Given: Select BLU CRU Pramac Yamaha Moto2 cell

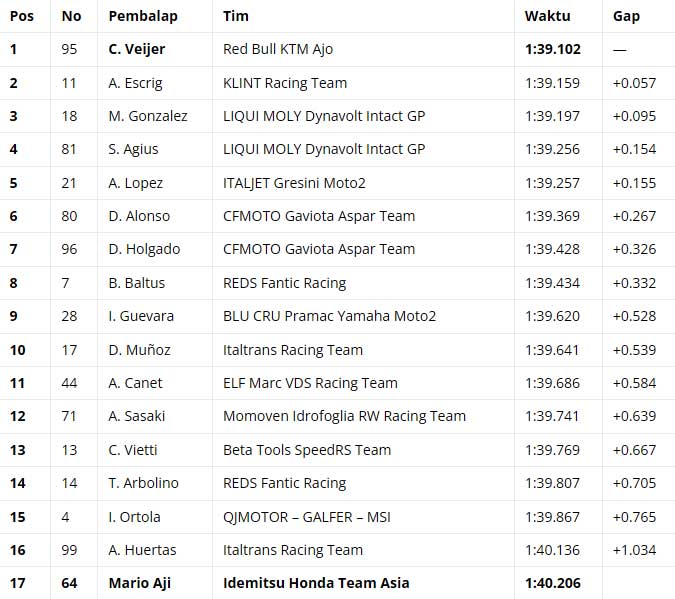Looking at the screenshot, I should pyautogui.click(x=330, y=316).
